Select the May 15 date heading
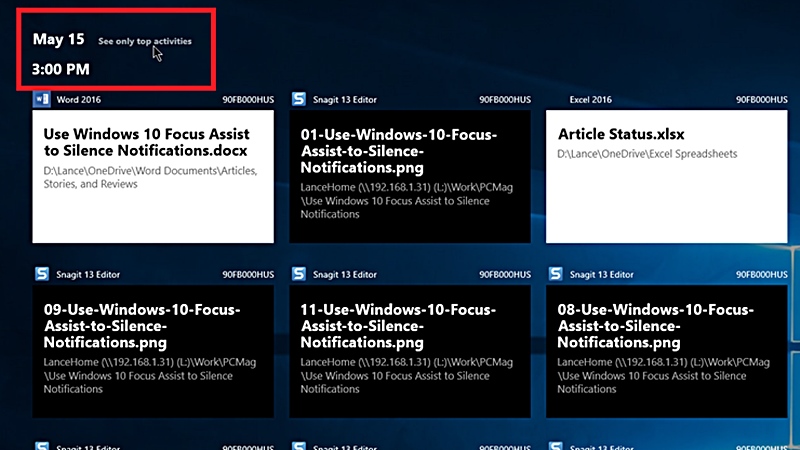Image resolution: width=800 pixels, height=450 pixels. click(58, 40)
